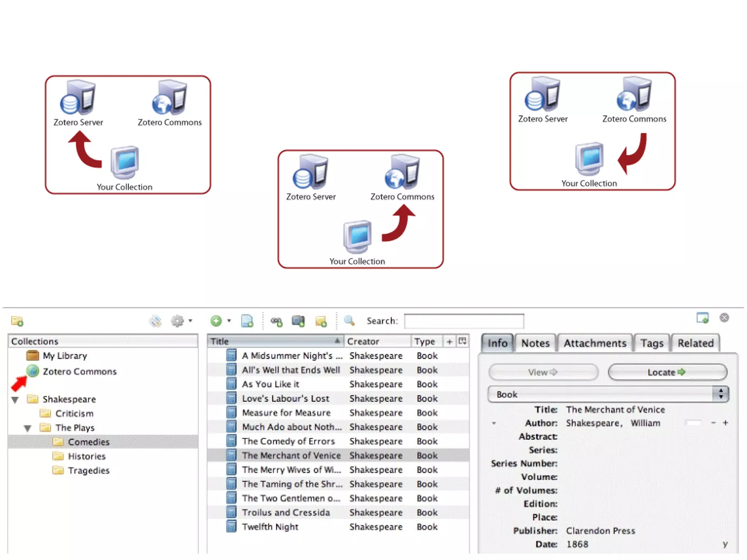Create item from current page icon
The height and width of the screenshot is (560, 747).
tap(247, 321)
